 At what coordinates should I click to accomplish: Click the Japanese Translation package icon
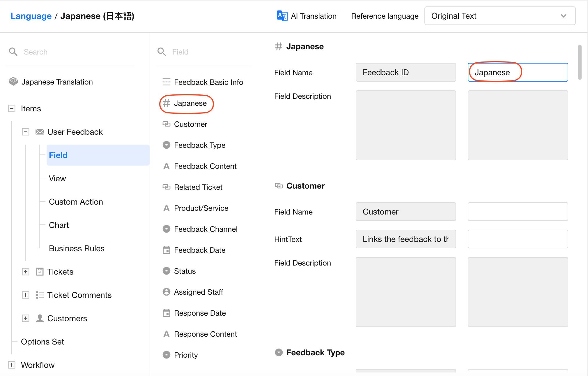tap(13, 82)
